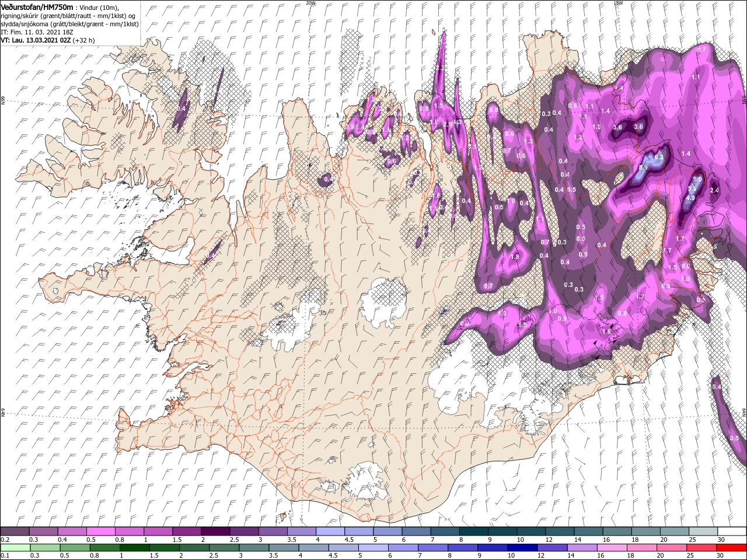Click the light blue snow swatch between 4 and 4.5

tap(330, 531)
